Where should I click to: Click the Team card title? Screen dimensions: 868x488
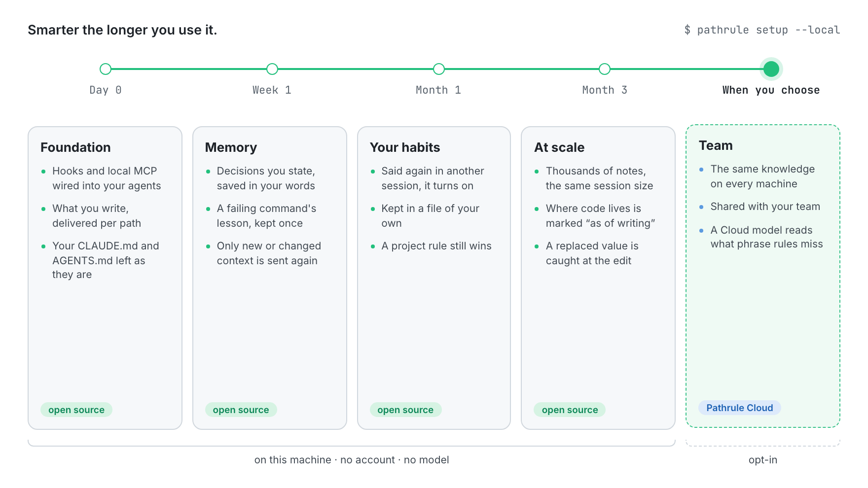(716, 145)
